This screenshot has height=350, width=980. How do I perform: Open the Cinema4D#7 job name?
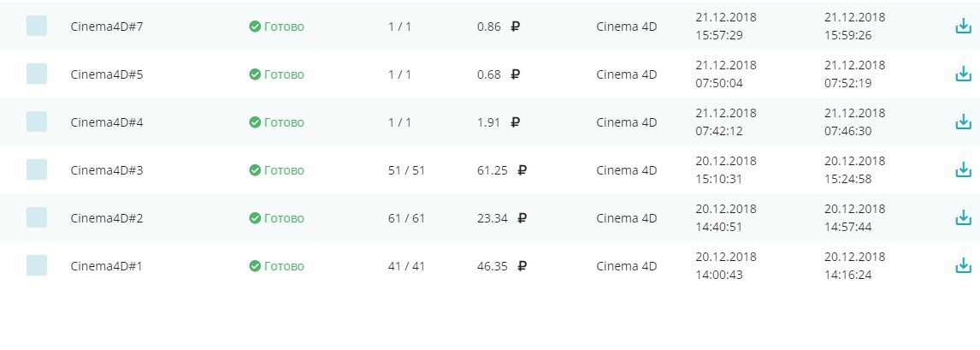coord(106,27)
